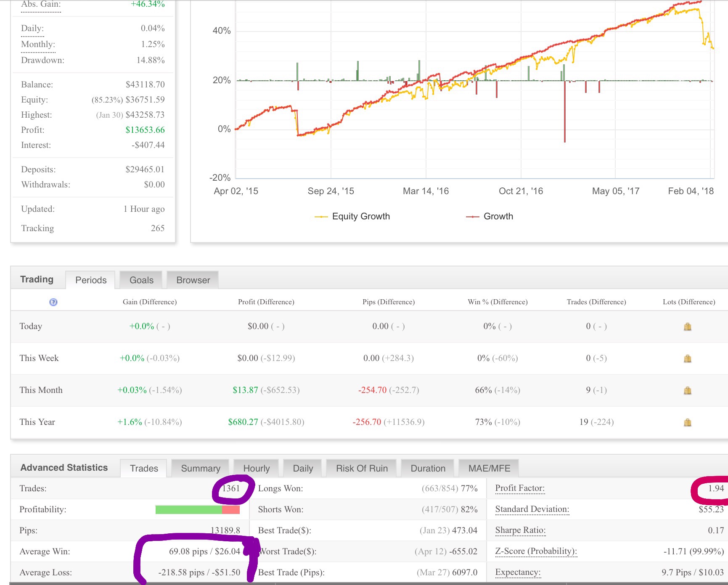The height and width of the screenshot is (585, 728).
Task: Open the Trading tab
Action: click(37, 279)
